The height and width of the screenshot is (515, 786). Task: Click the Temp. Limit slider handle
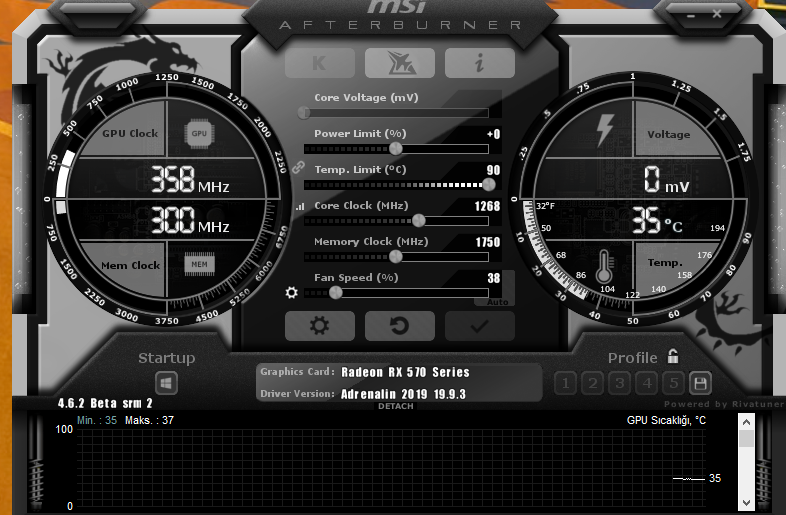coord(489,185)
